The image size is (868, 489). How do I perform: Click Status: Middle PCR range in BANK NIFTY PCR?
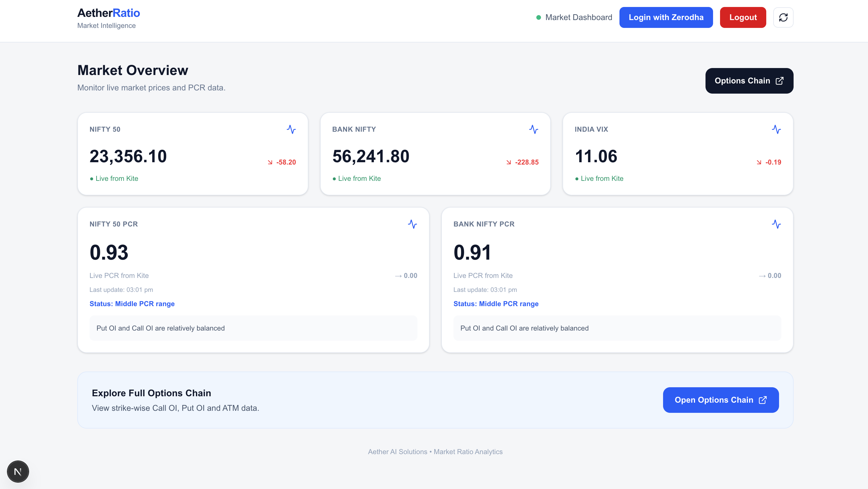click(496, 304)
